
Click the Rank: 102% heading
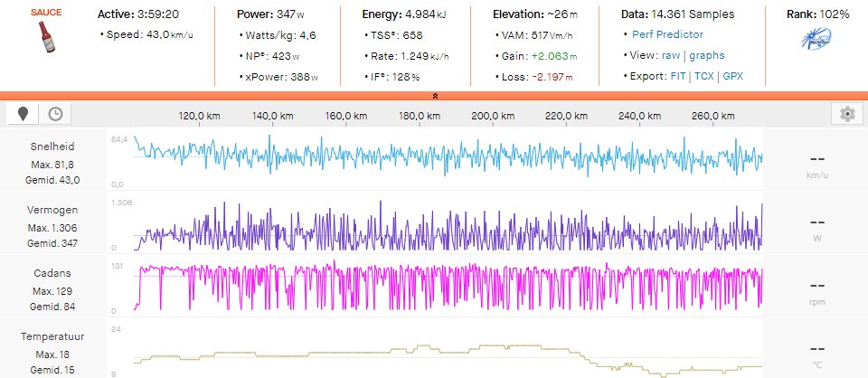pos(817,14)
